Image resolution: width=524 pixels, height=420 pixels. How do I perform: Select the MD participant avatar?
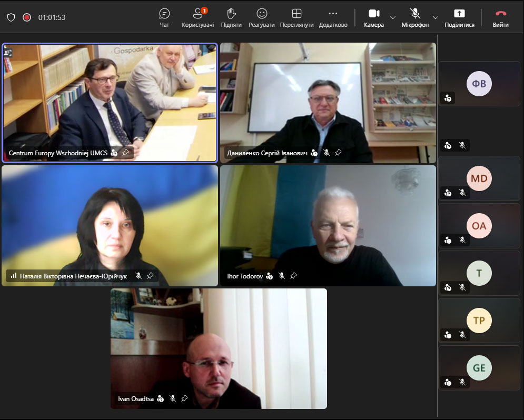point(479,178)
